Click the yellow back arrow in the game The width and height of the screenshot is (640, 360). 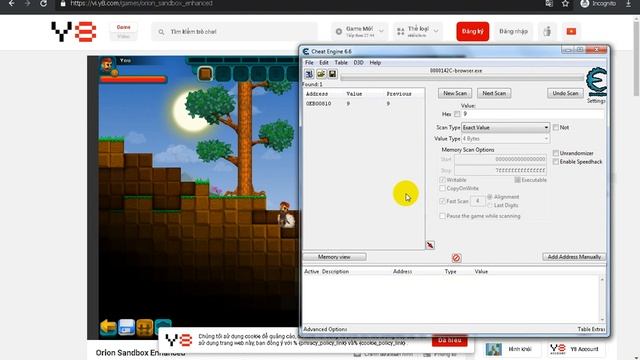[x=108, y=327]
